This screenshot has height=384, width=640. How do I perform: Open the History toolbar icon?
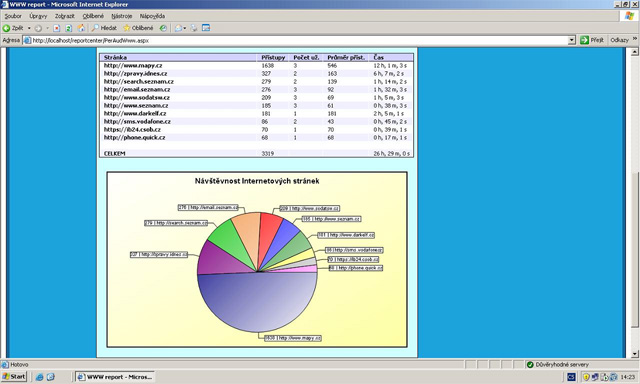click(163, 28)
